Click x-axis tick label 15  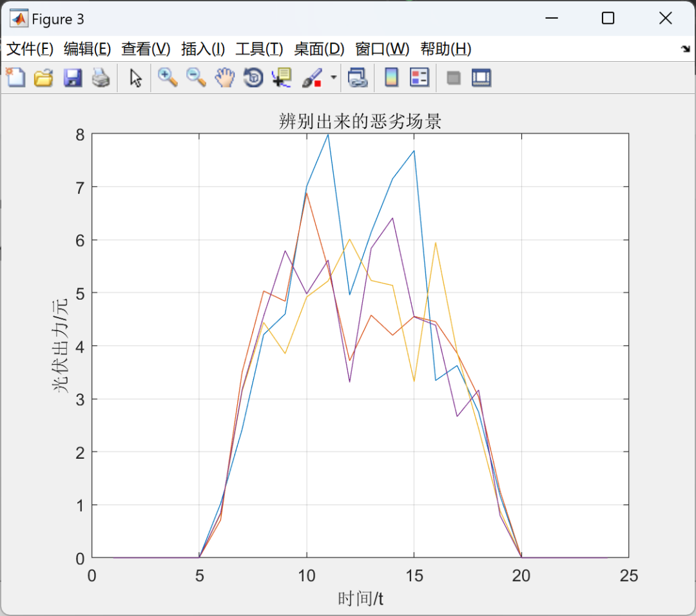414,575
